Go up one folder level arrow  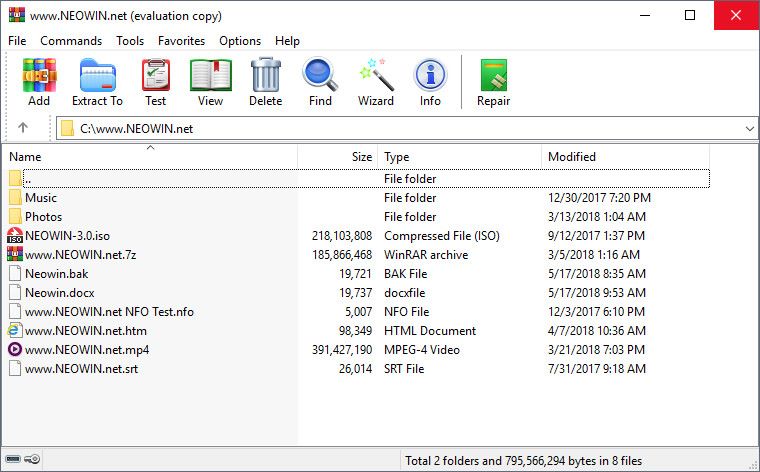tap(23, 128)
